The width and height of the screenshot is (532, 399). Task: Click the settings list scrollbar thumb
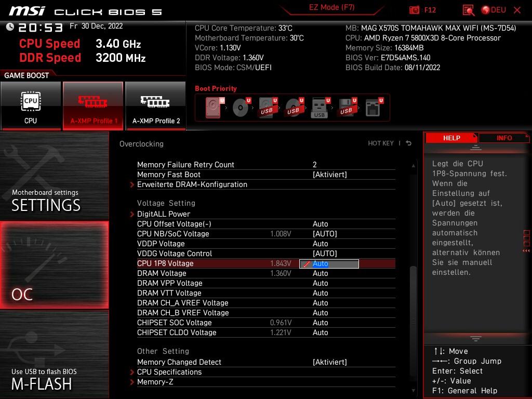pos(413,321)
